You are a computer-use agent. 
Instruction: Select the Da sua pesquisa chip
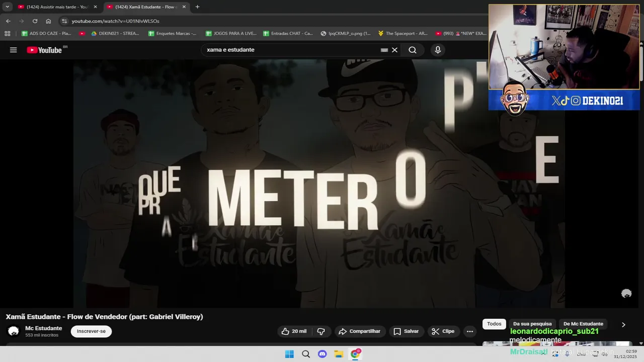pyautogui.click(x=532, y=324)
